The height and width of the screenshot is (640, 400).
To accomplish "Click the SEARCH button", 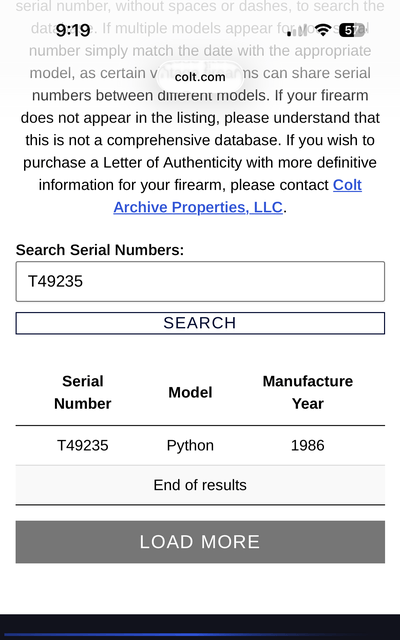I will [x=200, y=323].
